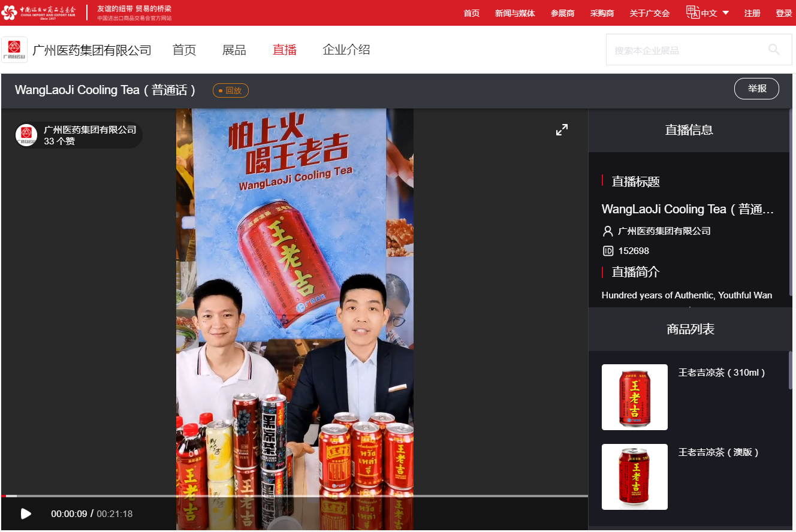Open the 展品 tab

[x=234, y=50]
